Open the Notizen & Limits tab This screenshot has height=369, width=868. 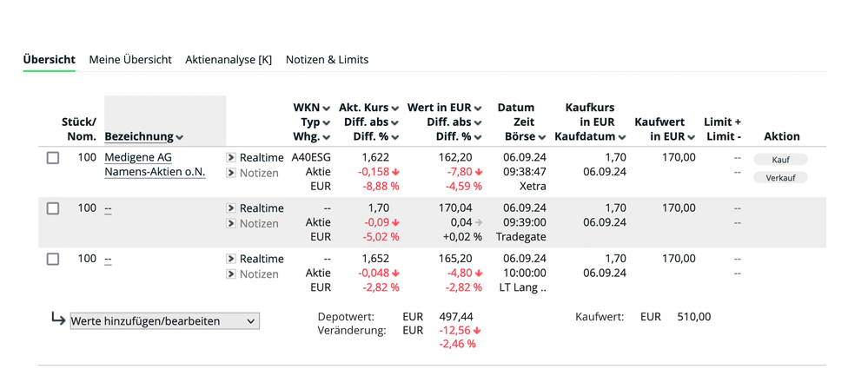[x=327, y=60]
